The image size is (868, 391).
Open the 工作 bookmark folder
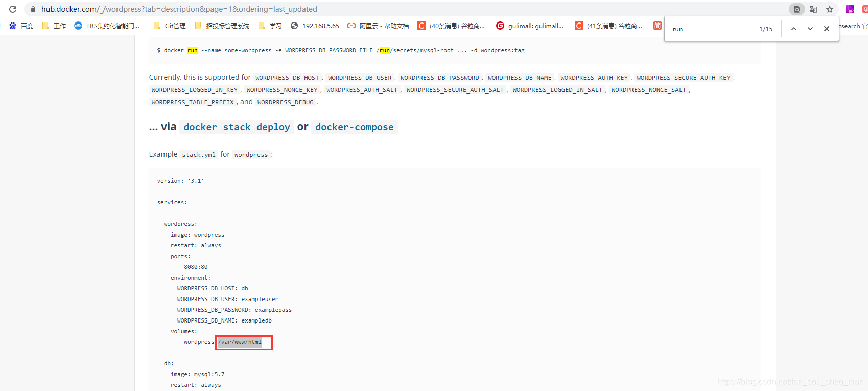pyautogui.click(x=54, y=26)
